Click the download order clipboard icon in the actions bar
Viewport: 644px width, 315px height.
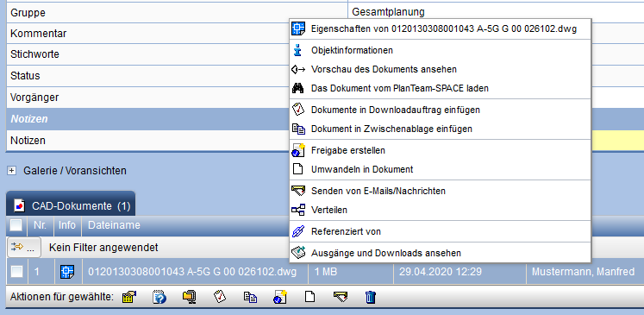click(x=220, y=297)
